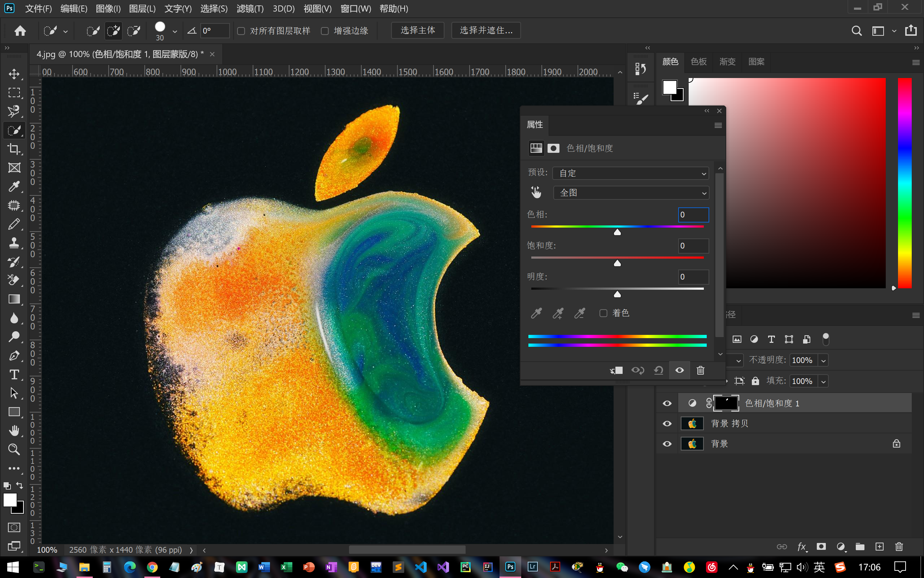The height and width of the screenshot is (578, 924).
Task: Select the Blur tool droplet icon
Action: coord(14,318)
